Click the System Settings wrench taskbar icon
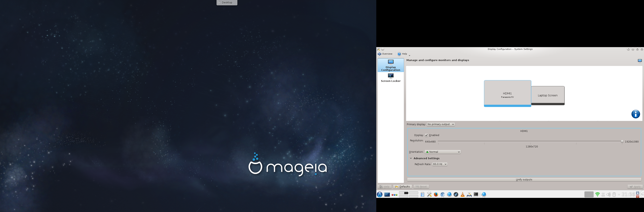This screenshot has height=212, width=644. (429, 195)
